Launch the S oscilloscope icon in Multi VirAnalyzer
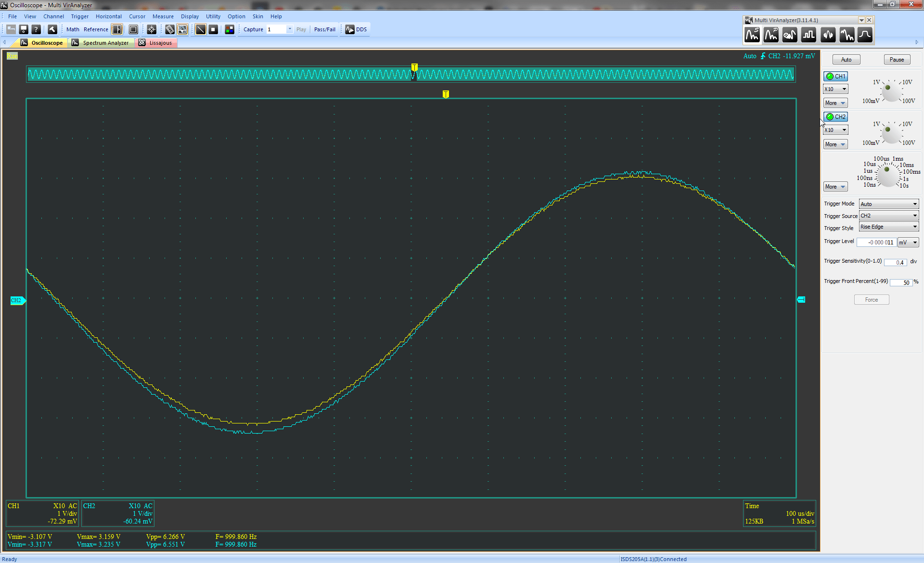Image resolution: width=924 pixels, height=563 pixels. coord(752,35)
